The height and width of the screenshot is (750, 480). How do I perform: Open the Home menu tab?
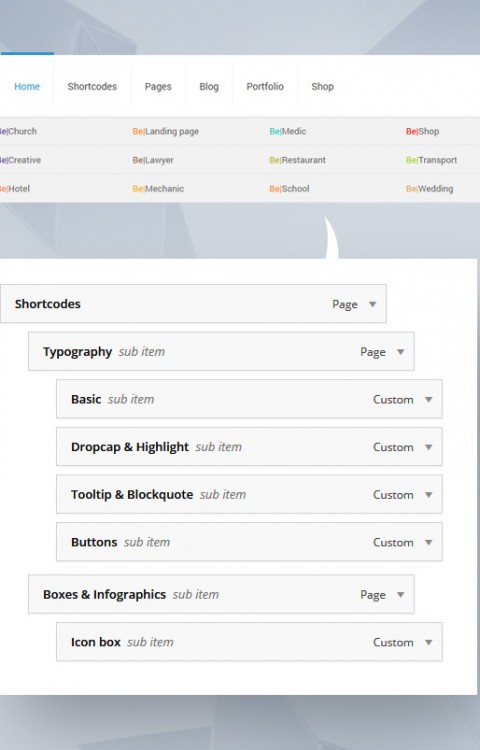(27, 87)
